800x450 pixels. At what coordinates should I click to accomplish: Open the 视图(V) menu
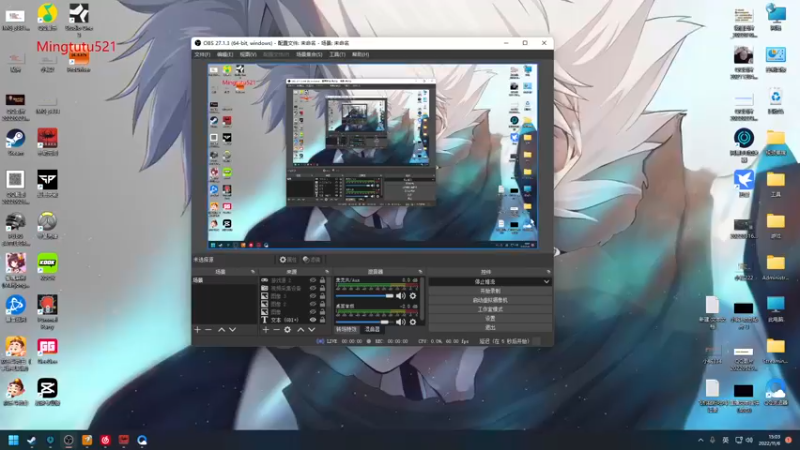point(248,54)
